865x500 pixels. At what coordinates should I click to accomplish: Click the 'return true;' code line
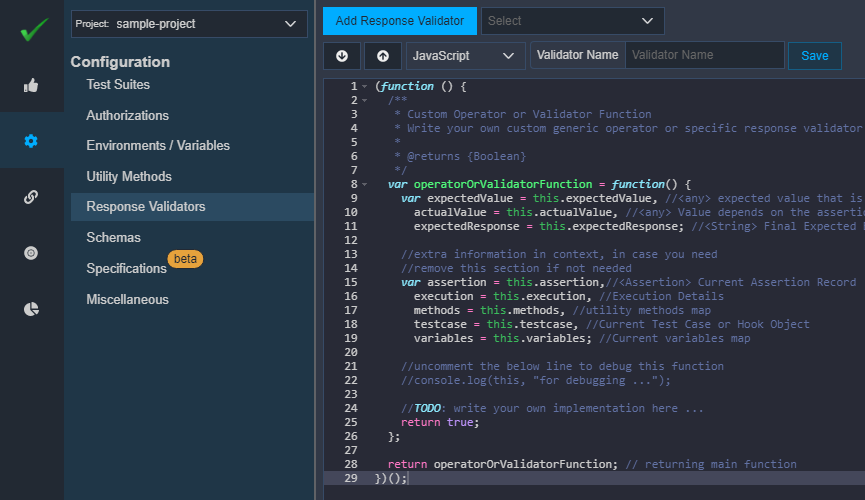(440, 422)
